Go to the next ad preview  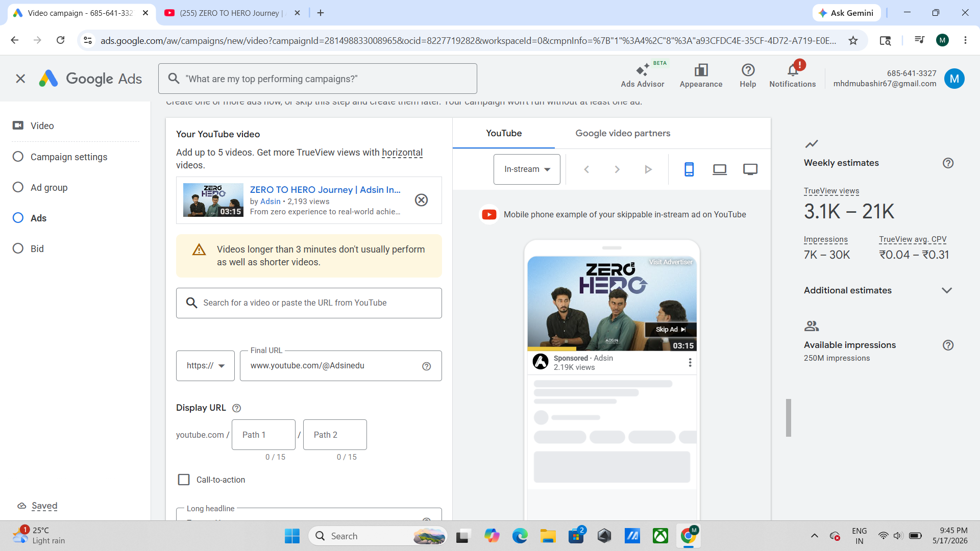(x=617, y=169)
